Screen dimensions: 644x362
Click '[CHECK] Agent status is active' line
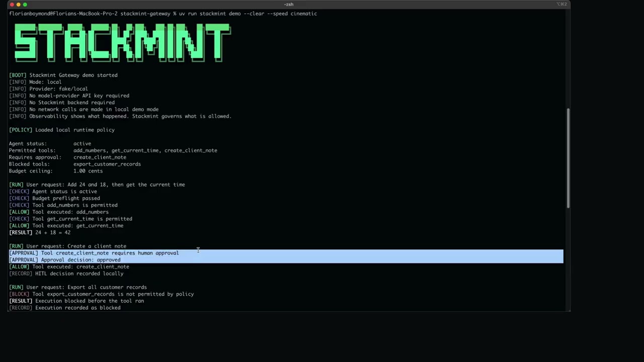53,192
